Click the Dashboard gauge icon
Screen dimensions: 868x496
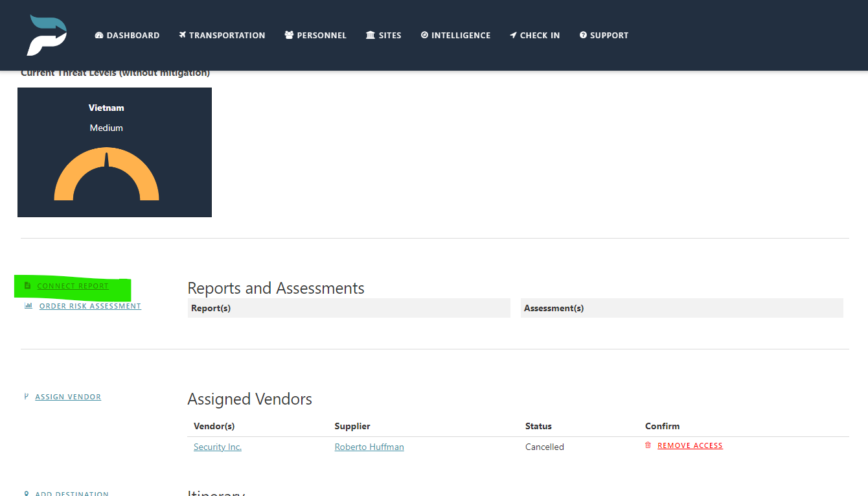click(99, 36)
